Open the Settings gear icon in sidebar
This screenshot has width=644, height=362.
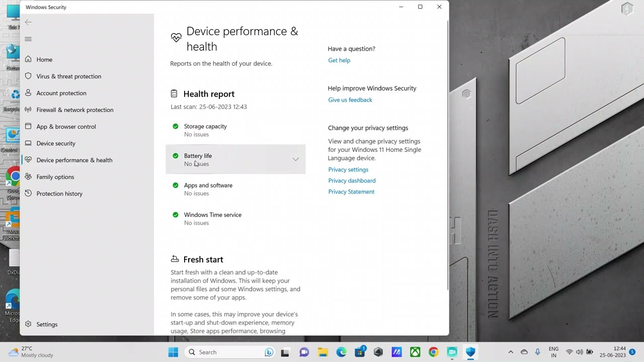pos(28,324)
